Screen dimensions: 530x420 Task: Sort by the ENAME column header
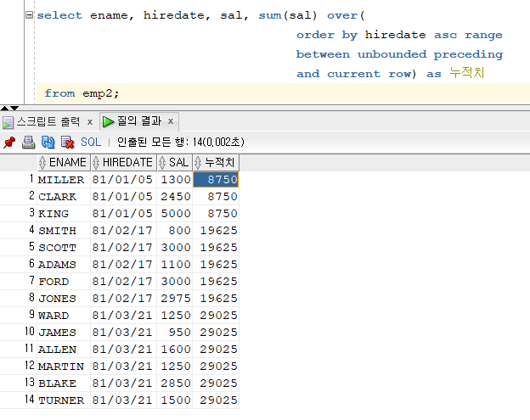point(64,162)
